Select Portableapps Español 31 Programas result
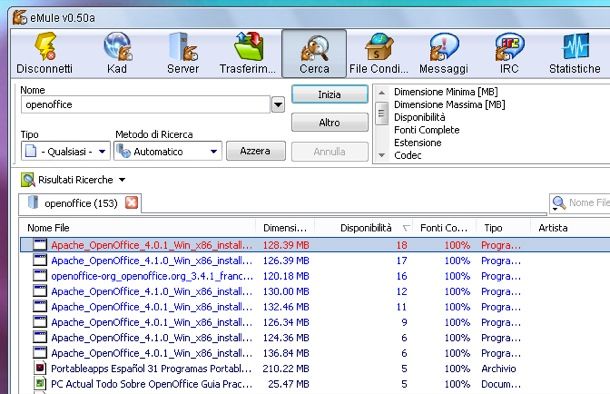610x394 pixels. [315, 368]
